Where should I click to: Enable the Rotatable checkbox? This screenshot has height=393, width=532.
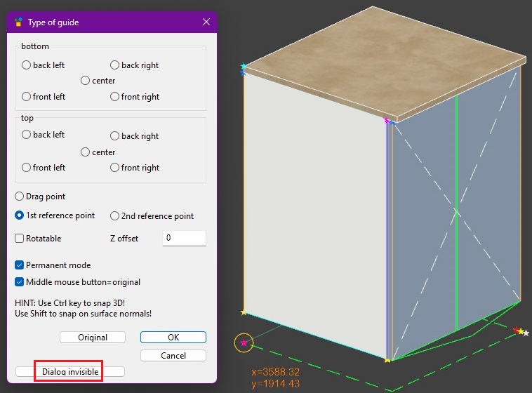click(20, 238)
